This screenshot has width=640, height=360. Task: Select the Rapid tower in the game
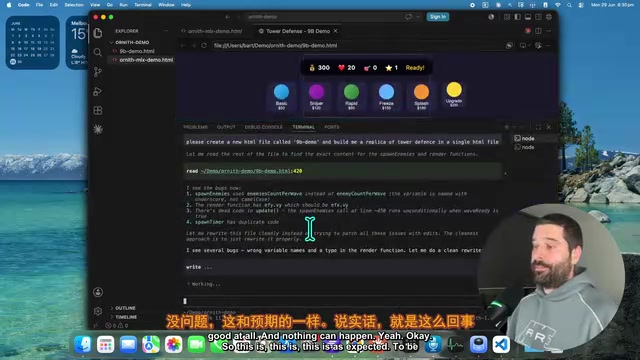[351, 96]
